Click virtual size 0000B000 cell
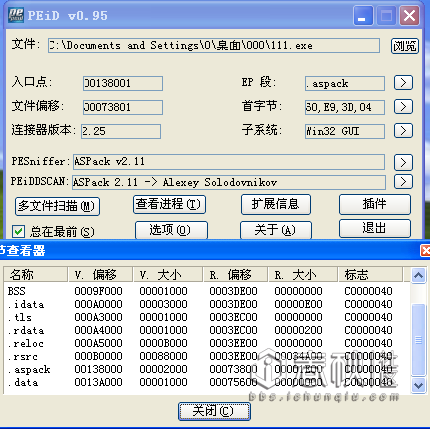The image size is (430, 429). tap(163, 343)
